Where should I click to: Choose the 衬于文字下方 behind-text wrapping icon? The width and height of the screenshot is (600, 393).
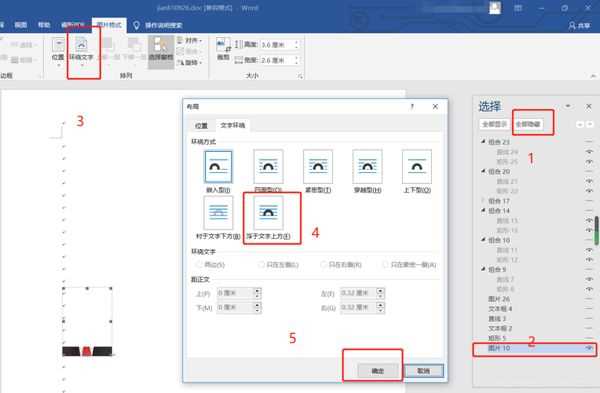(218, 213)
